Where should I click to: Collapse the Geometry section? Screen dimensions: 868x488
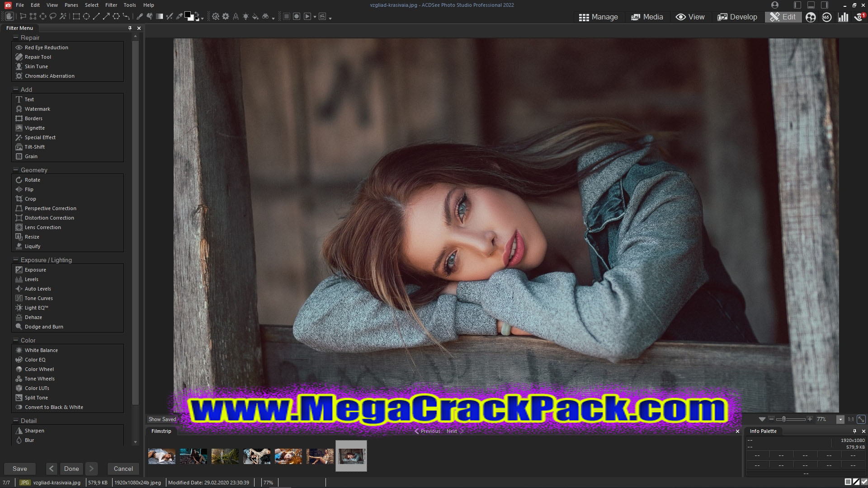click(x=15, y=170)
